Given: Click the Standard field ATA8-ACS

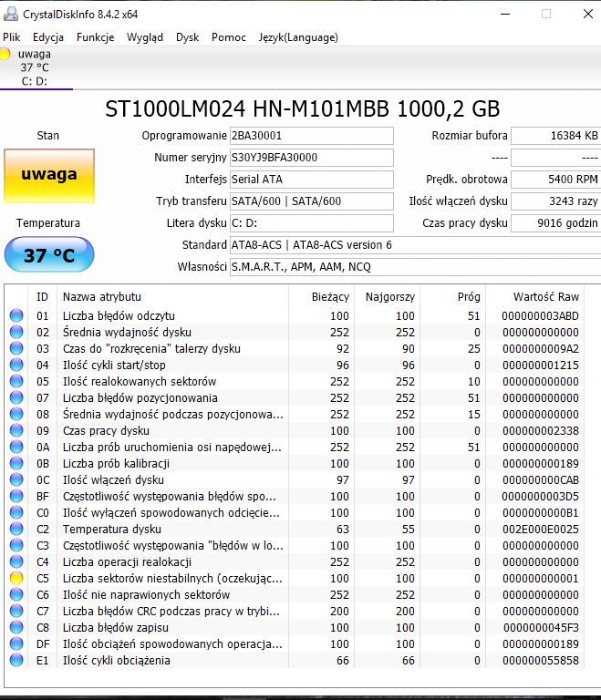Looking at the screenshot, I should click(415, 245).
